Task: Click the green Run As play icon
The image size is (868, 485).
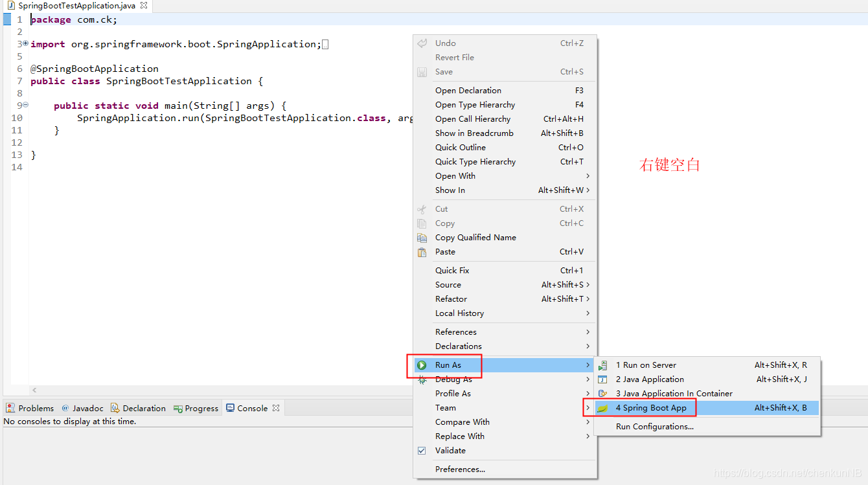Action: pos(422,365)
